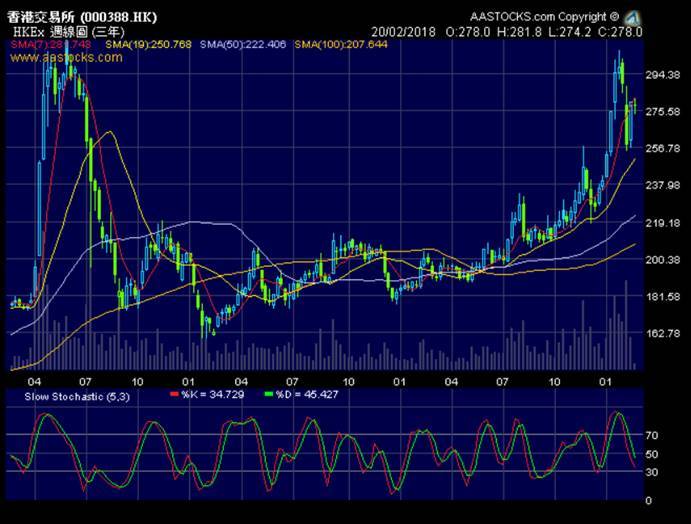Viewport: 691px width, 524px height.
Task: Click the 237.98 price axis label
Action: pyautogui.click(x=663, y=185)
